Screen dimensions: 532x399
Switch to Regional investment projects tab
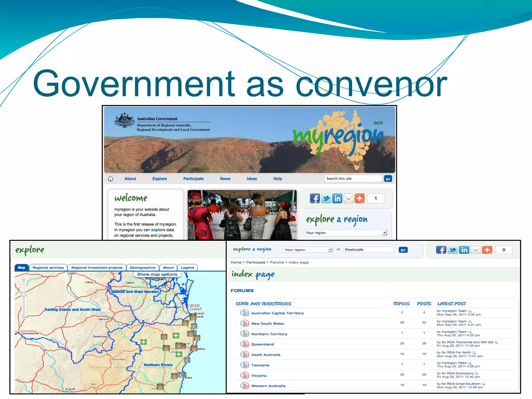(97, 268)
